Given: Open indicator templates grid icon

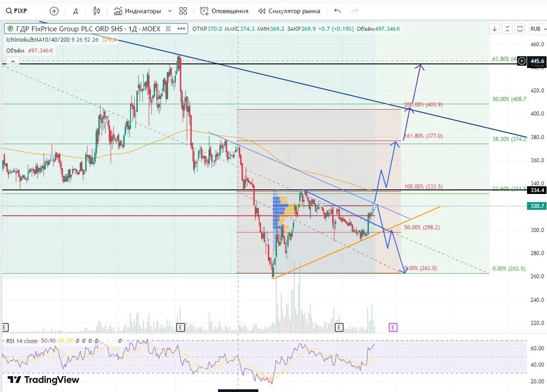Looking at the screenshot, I should (183, 11).
